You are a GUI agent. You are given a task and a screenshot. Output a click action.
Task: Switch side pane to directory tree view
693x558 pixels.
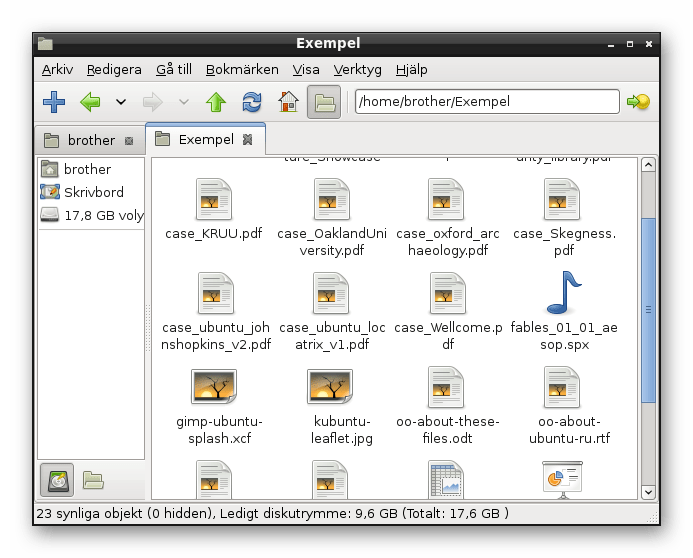pyautogui.click(x=93, y=480)
